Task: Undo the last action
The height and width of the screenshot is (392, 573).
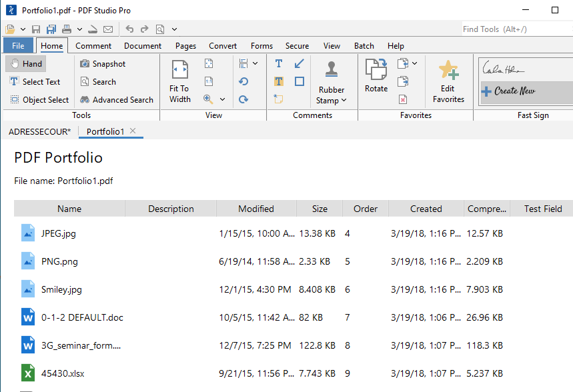Action: (129, 29)
